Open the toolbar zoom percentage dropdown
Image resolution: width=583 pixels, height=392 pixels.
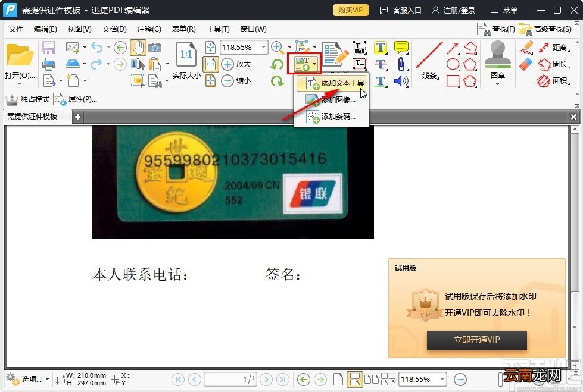tap(263, 47)
